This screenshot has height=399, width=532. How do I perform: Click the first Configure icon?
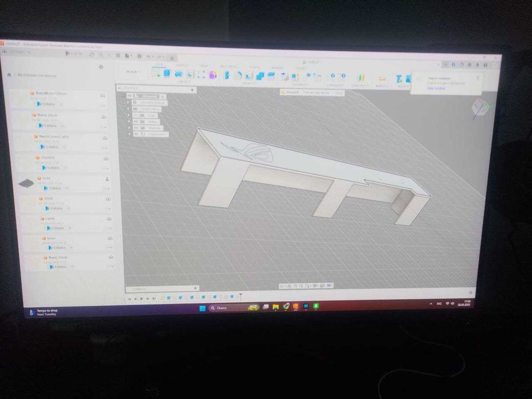coord(333,76)
